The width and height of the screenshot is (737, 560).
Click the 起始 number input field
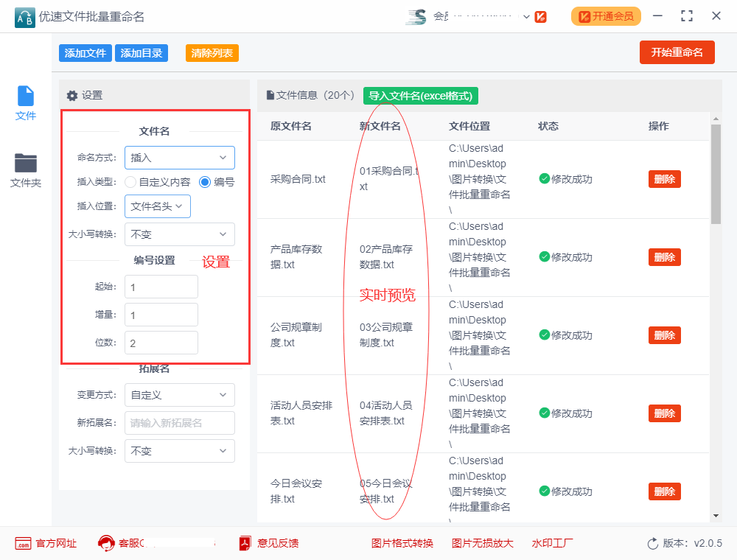point(161,287)
